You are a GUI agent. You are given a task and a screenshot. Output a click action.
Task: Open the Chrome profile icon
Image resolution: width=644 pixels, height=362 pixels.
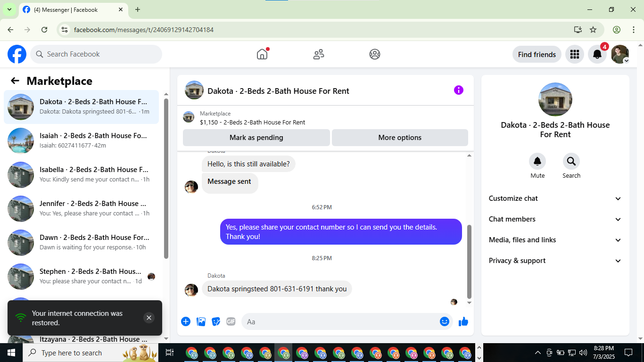tap(617, 30)
